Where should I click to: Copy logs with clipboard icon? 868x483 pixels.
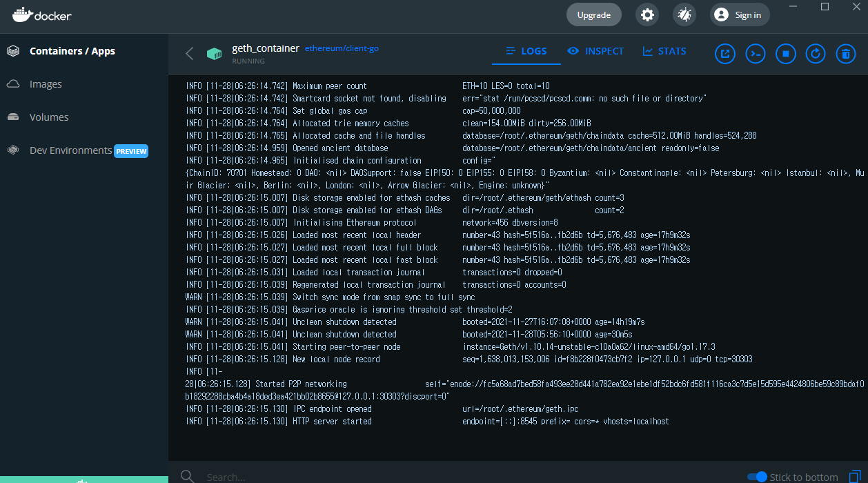[x=855, y=477]
